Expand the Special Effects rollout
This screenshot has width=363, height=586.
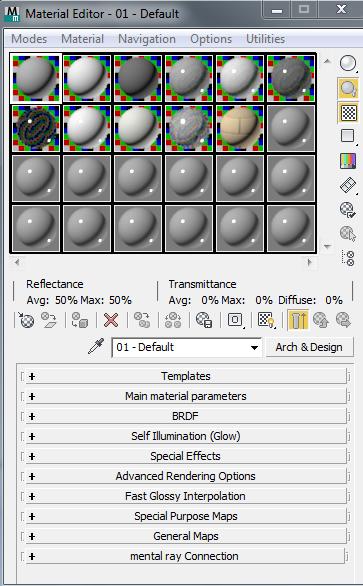click(x=186, y=456)
